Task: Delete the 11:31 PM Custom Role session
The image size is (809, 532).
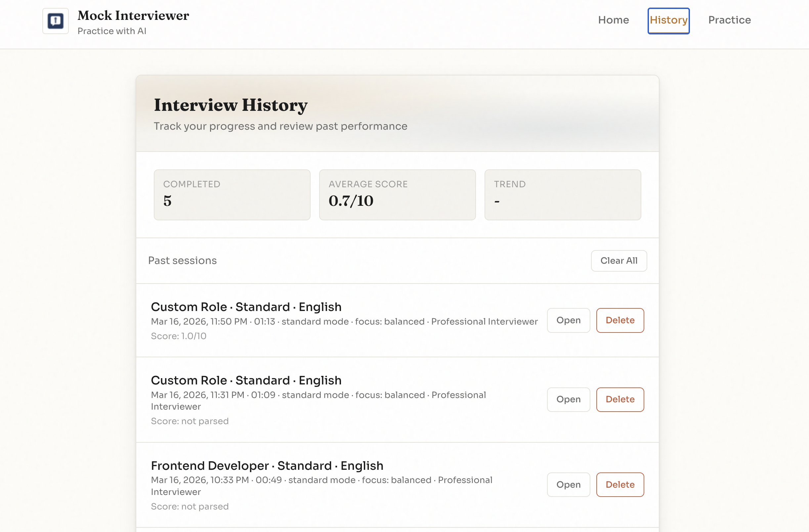Action: pyautogui.click(x=620, y=399)
